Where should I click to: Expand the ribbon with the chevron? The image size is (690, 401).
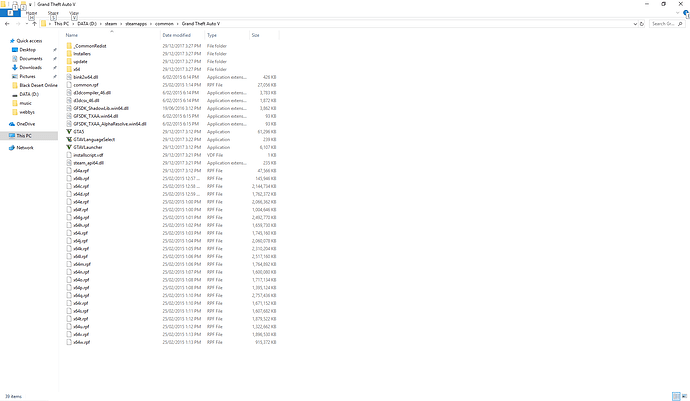pos(678,13)
